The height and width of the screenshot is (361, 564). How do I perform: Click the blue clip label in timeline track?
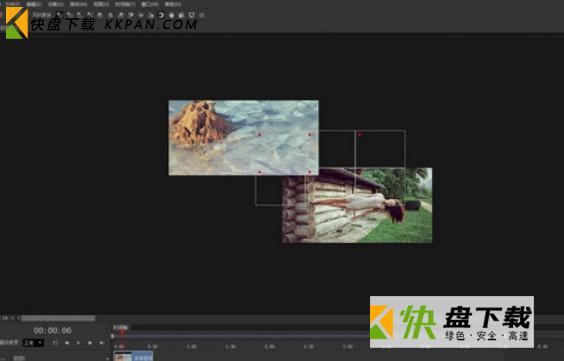coord(142,356)
